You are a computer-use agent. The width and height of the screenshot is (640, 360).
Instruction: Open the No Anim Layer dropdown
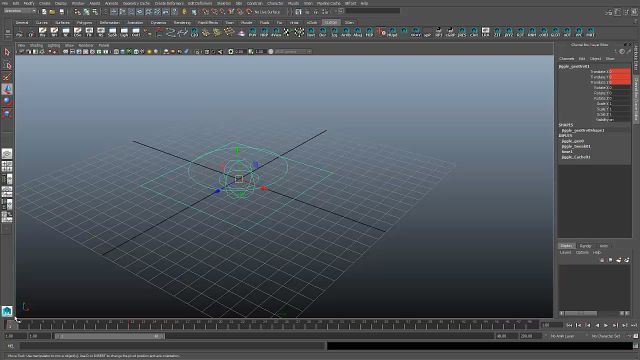[x=562, y=336]
